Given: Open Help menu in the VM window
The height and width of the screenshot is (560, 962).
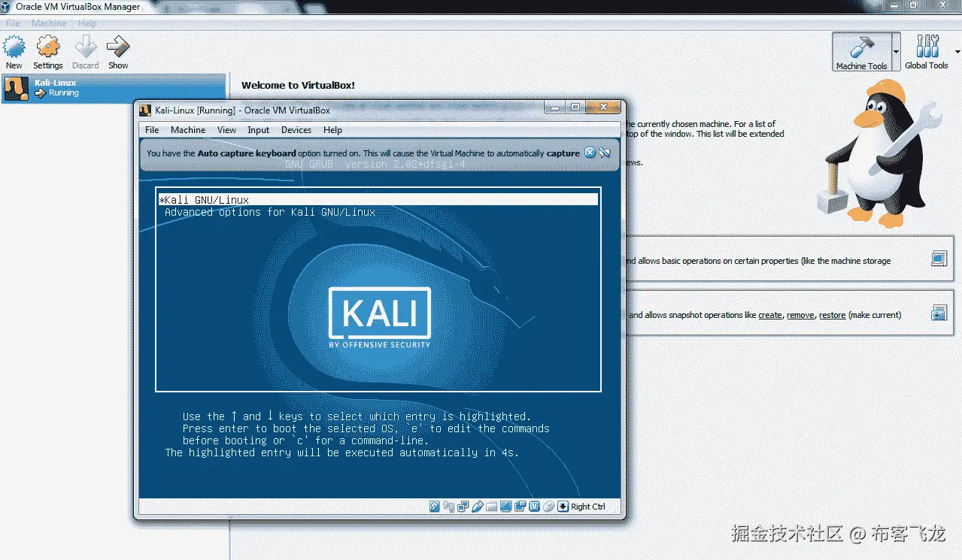Looking at the screenshot, I should tap(332, 130).
